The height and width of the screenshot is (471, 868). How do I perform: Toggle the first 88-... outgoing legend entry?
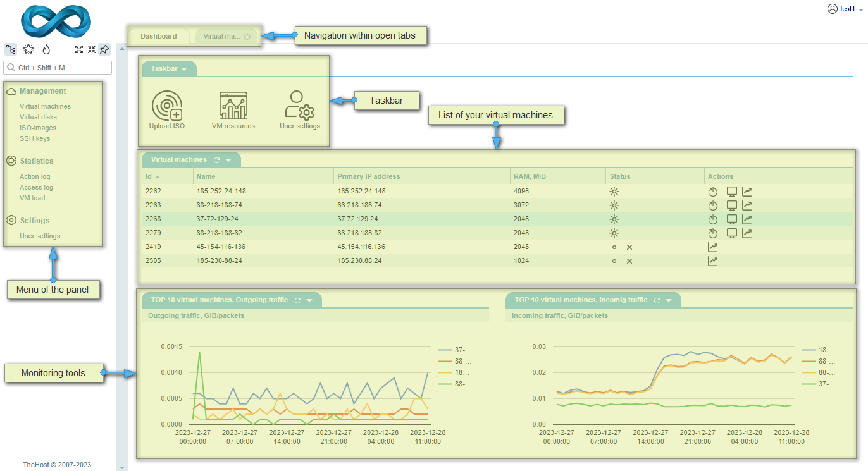[x=455, y=361]
